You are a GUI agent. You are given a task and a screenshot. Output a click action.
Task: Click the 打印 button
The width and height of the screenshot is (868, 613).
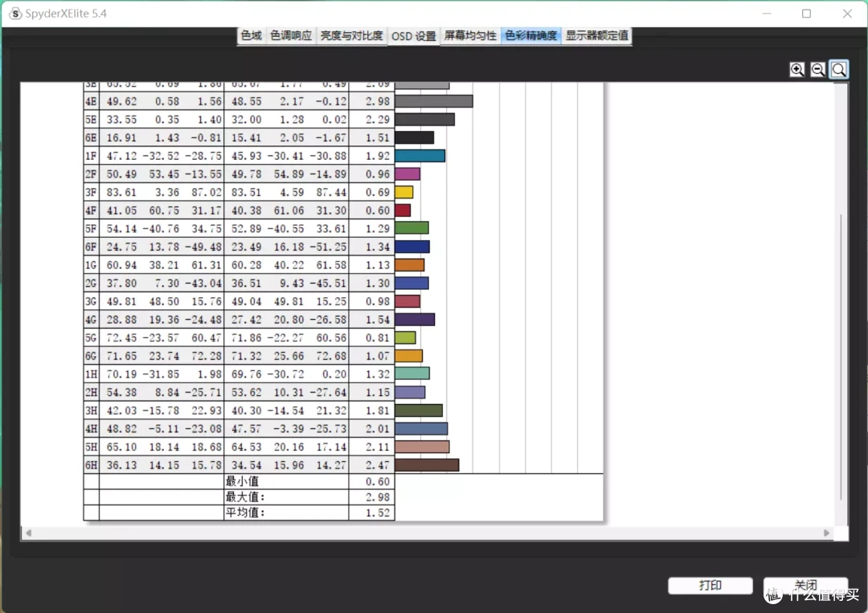point(710,586)
